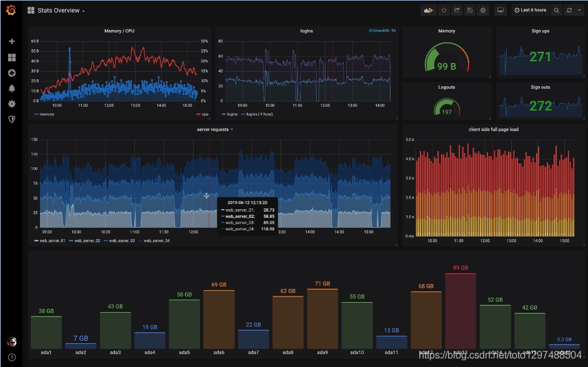Click the Add panel icon in top bar
The height and width of the screenshot is (367, 588).
(428, 10)
